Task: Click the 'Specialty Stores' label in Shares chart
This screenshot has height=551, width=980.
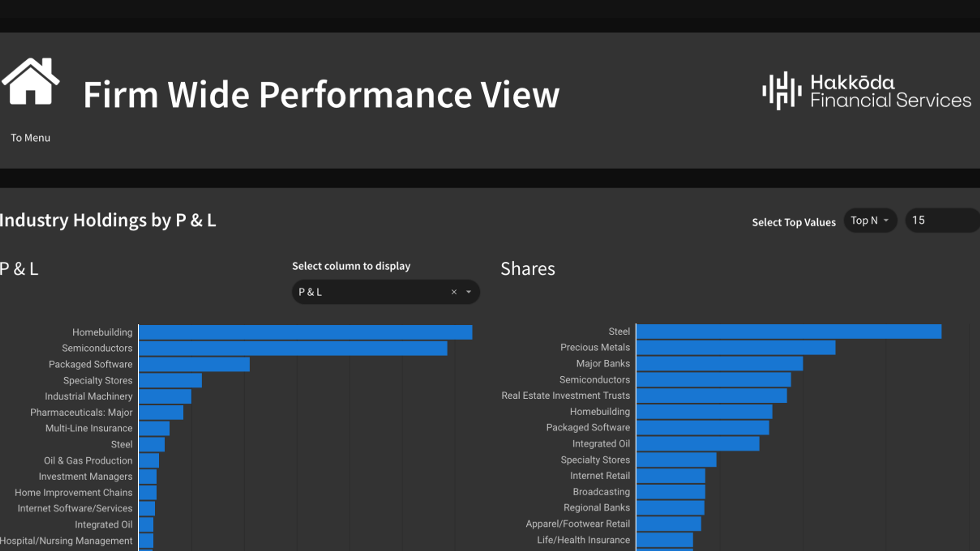Action: click(x=595, y=460)
